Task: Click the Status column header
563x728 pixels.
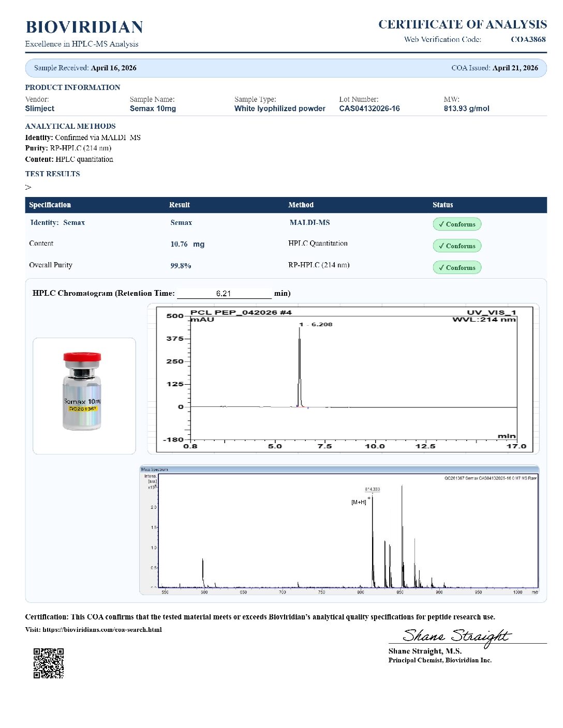Action: [x=443, y=205]
